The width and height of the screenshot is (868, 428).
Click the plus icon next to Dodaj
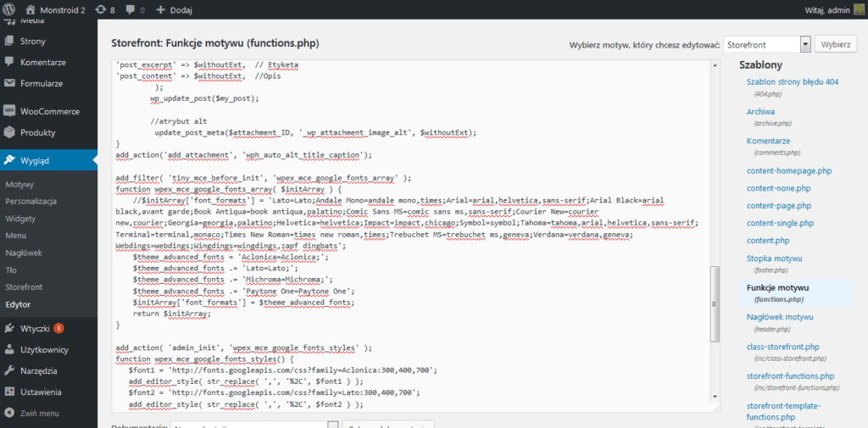coord(161,9)
